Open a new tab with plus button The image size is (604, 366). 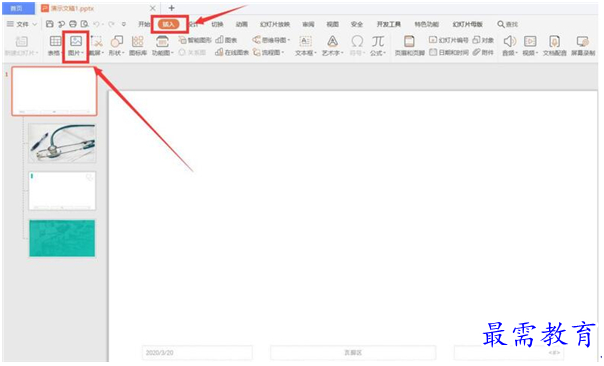pos(171,8)
